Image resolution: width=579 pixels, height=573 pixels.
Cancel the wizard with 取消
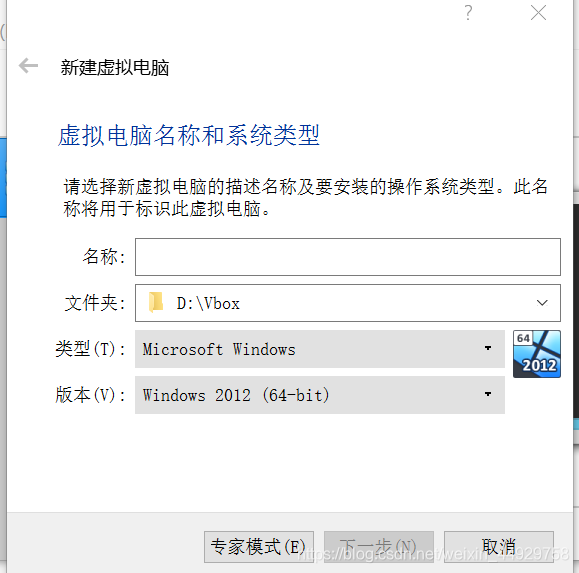pyautogui.click(x=499, y=547)
